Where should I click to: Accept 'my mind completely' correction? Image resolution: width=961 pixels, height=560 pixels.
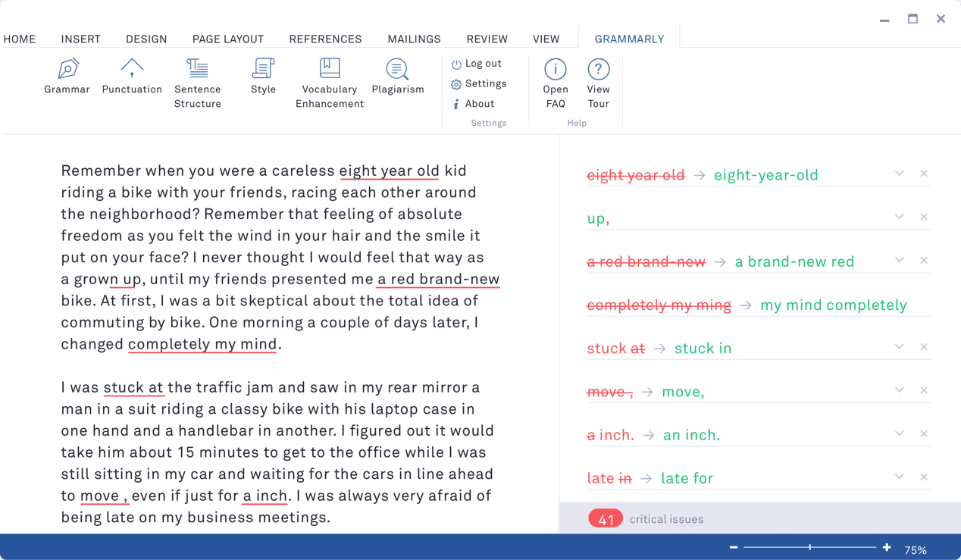833,305
